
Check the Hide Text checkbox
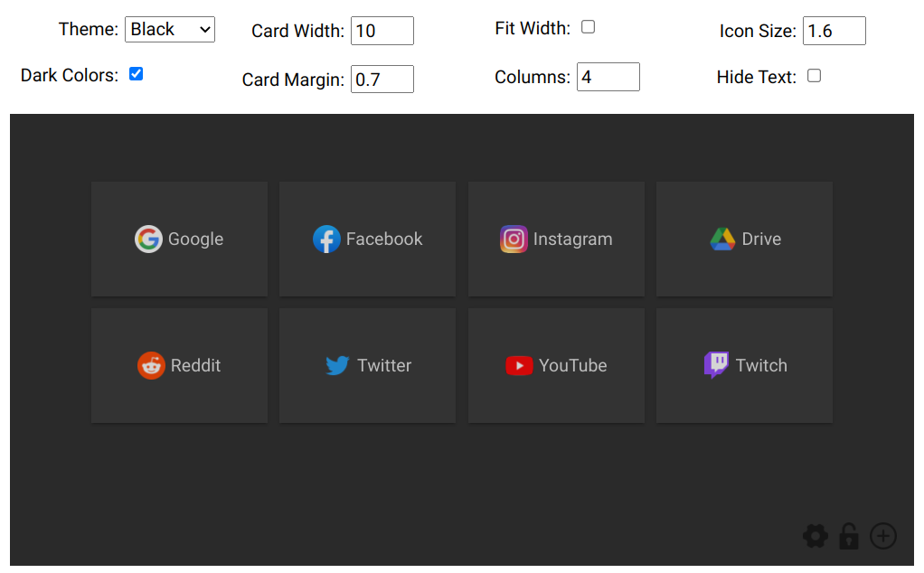[815, 76]
